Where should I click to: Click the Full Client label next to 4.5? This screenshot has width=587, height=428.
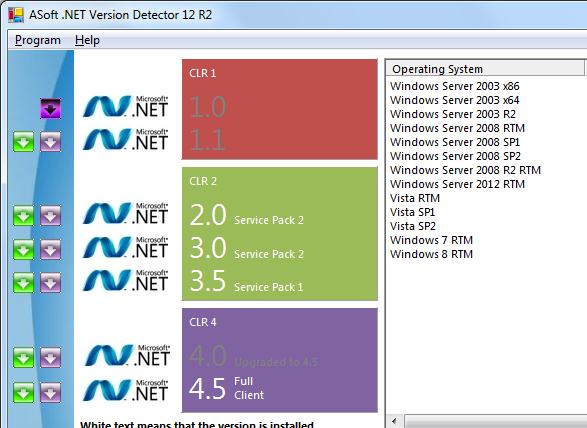point(249,388)
